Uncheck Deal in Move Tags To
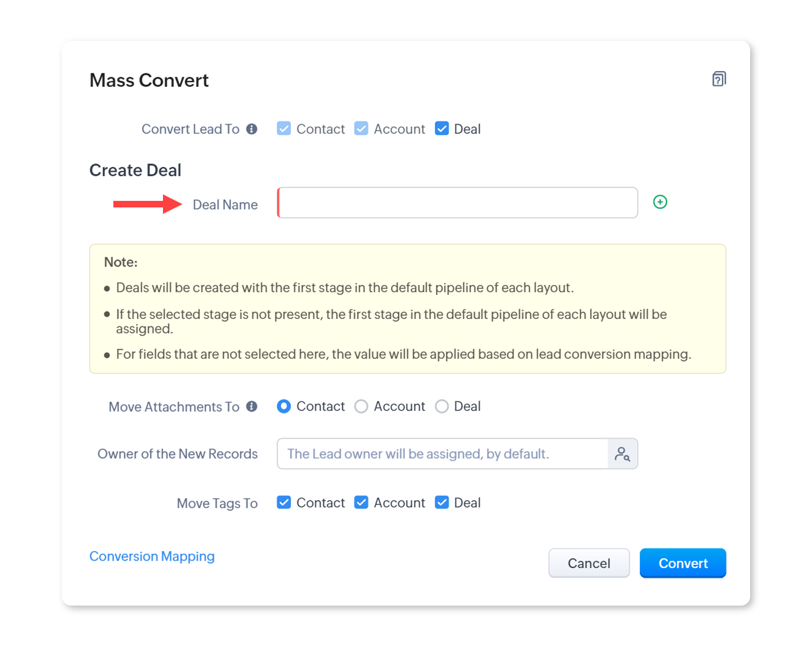Viewport: 812px width, 647px height. (442, 503)
